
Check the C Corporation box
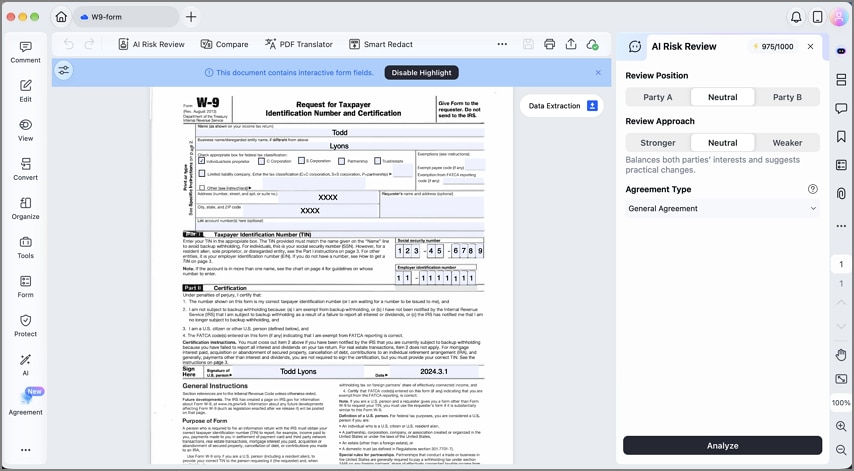[x=261, y=161]
